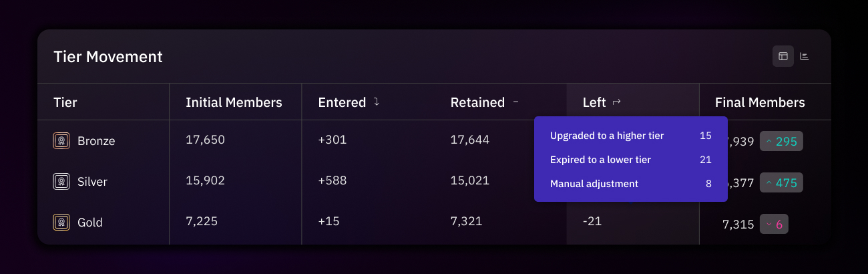This screenshot has height=274, width=868.
Task: Click Silver's +588 Entered value
Action: [333, 180]
